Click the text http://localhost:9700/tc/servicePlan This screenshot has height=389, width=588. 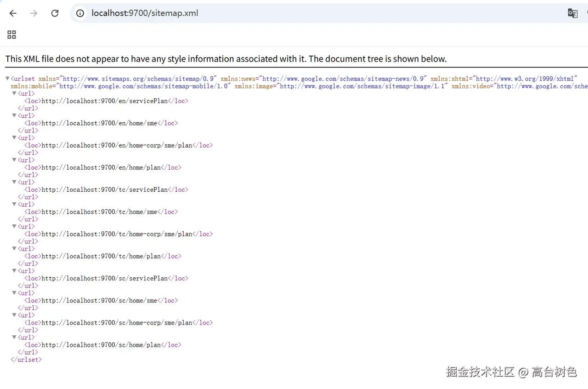pyautogui.click(x=105, y=189)
